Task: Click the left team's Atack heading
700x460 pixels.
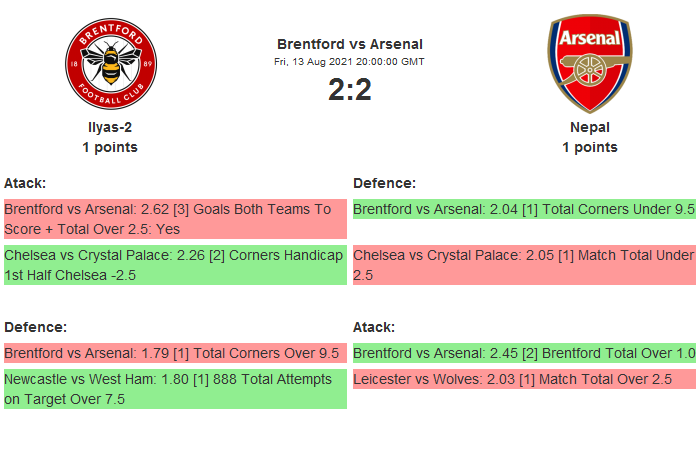Action: click(25, 183)
